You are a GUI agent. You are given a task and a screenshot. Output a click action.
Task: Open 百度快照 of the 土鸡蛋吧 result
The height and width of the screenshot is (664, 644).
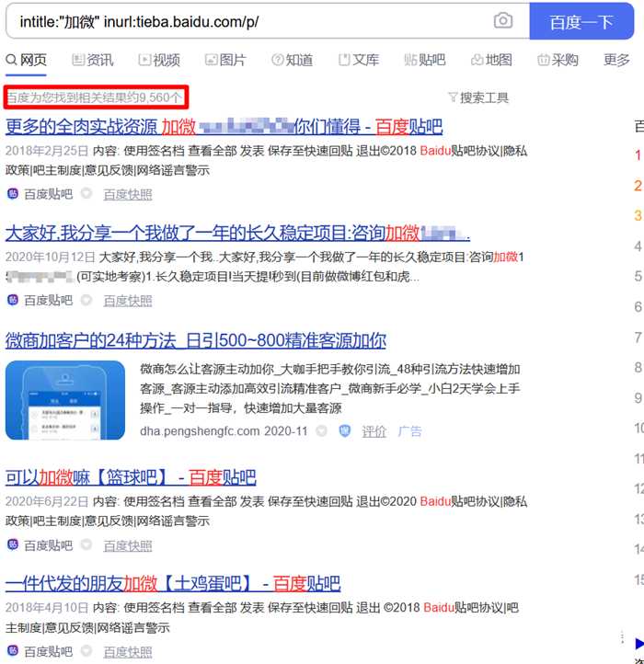[128, 652]
